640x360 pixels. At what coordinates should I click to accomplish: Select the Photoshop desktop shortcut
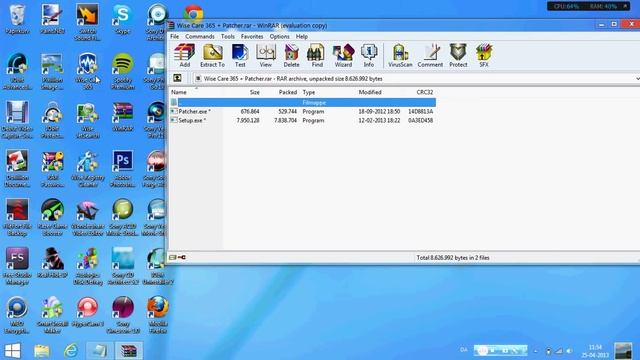[x=122, y=169]
